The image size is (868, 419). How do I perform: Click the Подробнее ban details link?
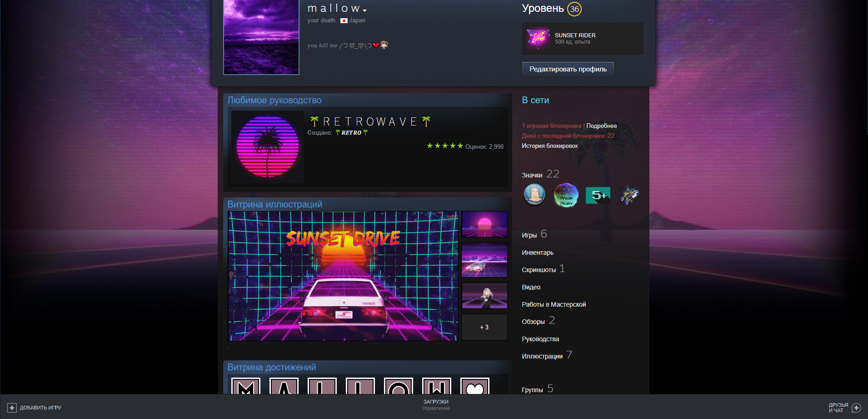[602, 126]
